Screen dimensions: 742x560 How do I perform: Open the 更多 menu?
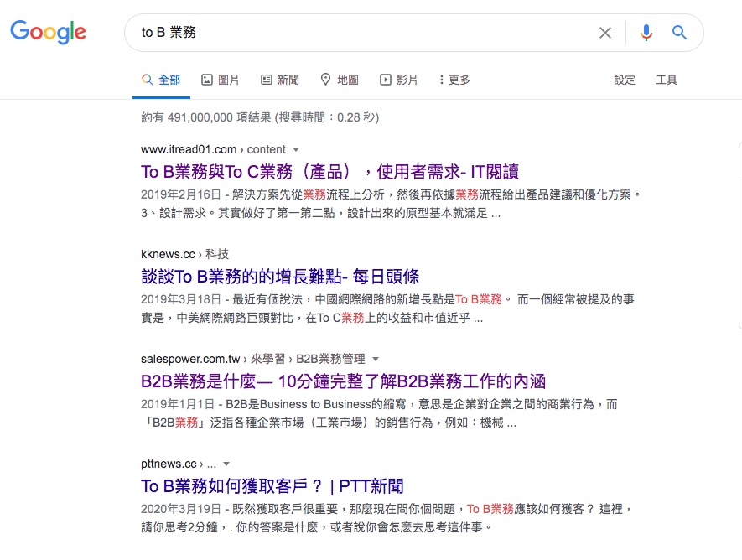(x=454, y=80)
